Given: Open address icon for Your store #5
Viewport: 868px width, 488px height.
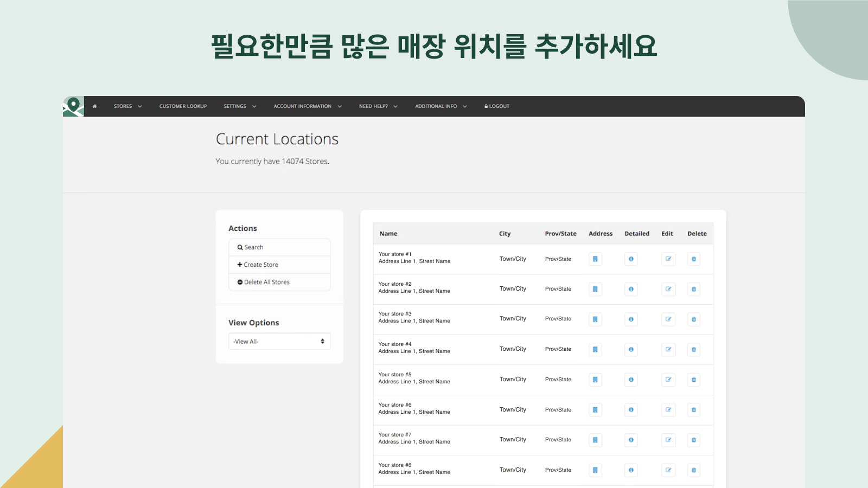Looking at the screenshot, I should coord(595,380).
